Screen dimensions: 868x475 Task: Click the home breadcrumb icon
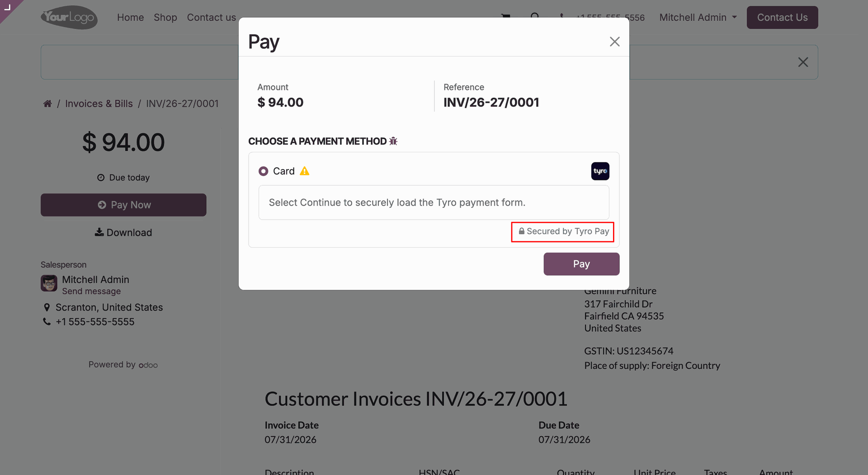click(47, 103)
